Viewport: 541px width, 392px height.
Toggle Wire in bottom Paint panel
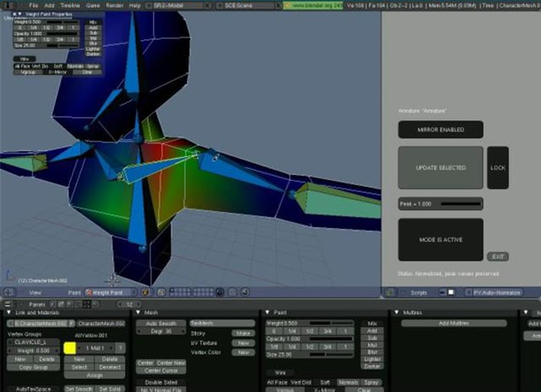(x=280, y=373)
